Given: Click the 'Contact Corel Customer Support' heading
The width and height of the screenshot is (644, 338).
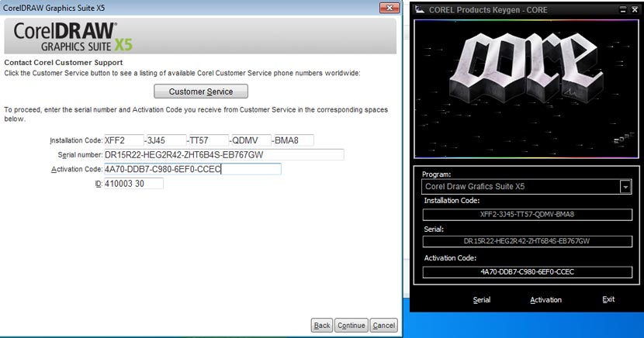Looking at the screenshot, I should coord(64,62).
